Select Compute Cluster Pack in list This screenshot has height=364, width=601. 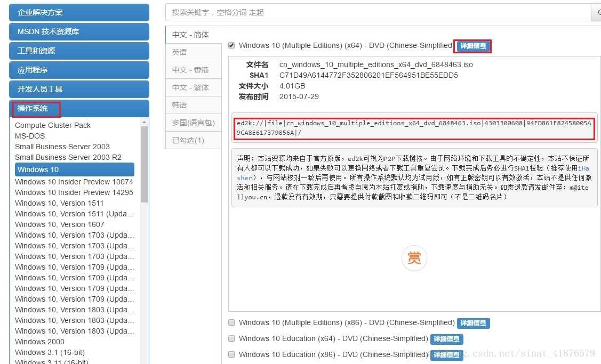coord(53,125)
